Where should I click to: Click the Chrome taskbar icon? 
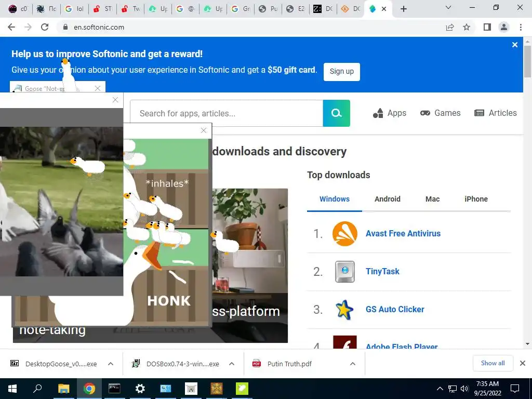pyautogui.click(x=89, y=389)
